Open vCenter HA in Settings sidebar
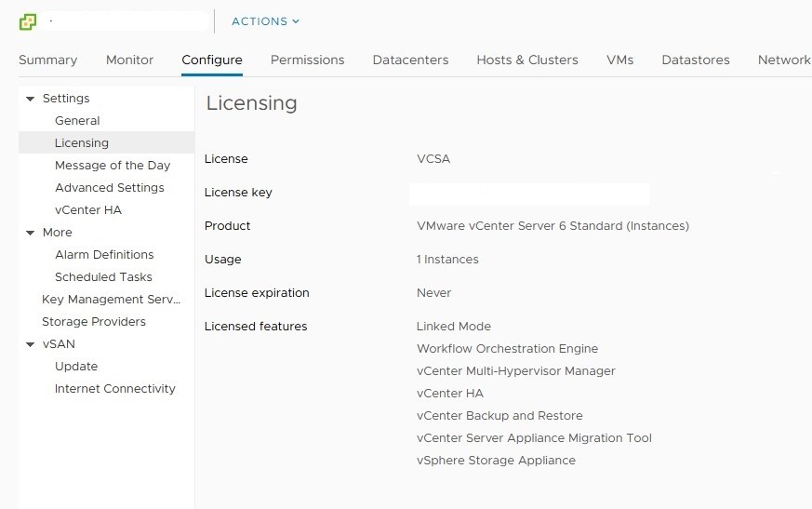812x509 pixels. (88, 209)
